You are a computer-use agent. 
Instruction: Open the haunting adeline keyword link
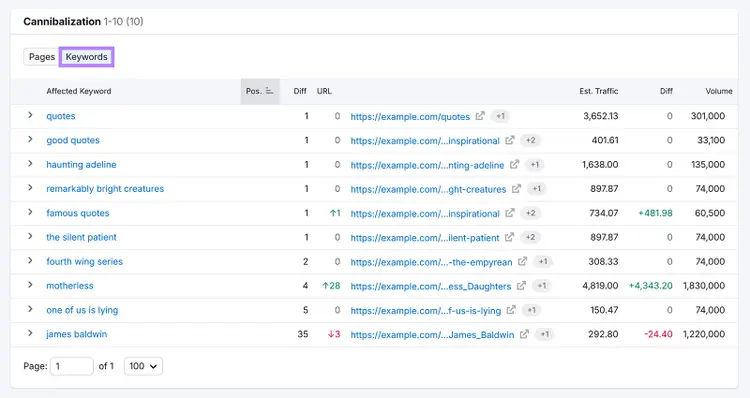tap(81, 165)
